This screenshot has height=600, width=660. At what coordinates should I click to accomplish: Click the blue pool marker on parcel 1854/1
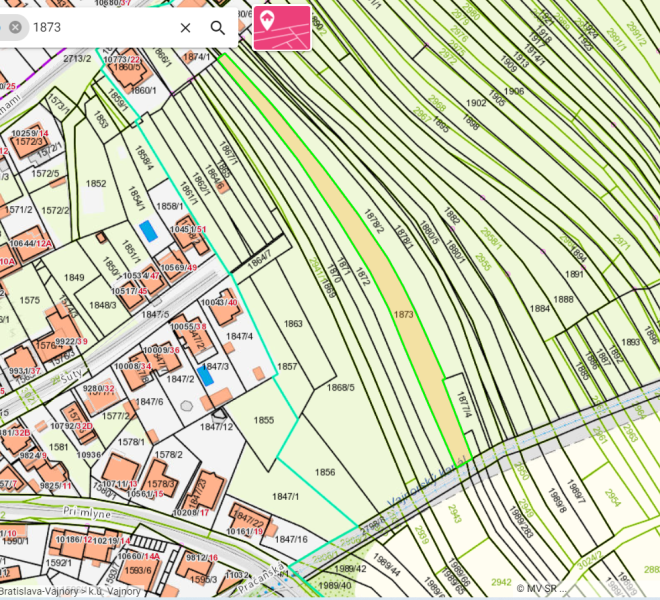click(148, 230)
